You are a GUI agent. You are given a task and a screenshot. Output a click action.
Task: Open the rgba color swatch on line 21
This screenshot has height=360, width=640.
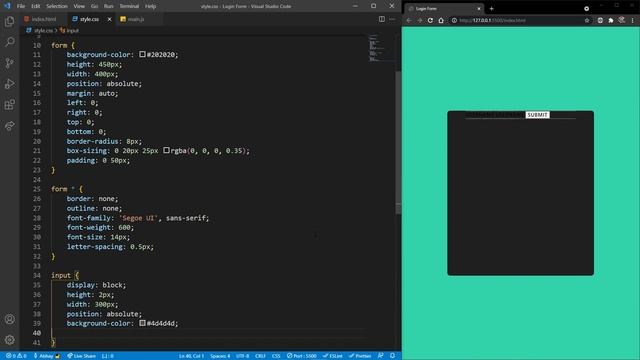point(166,150)
